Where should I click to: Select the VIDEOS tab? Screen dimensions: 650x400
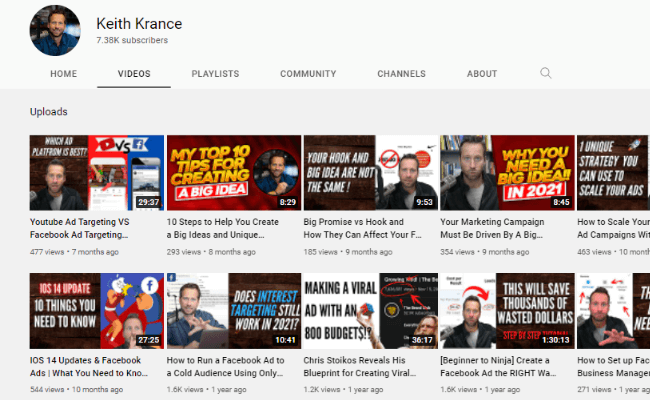point(134,74)
